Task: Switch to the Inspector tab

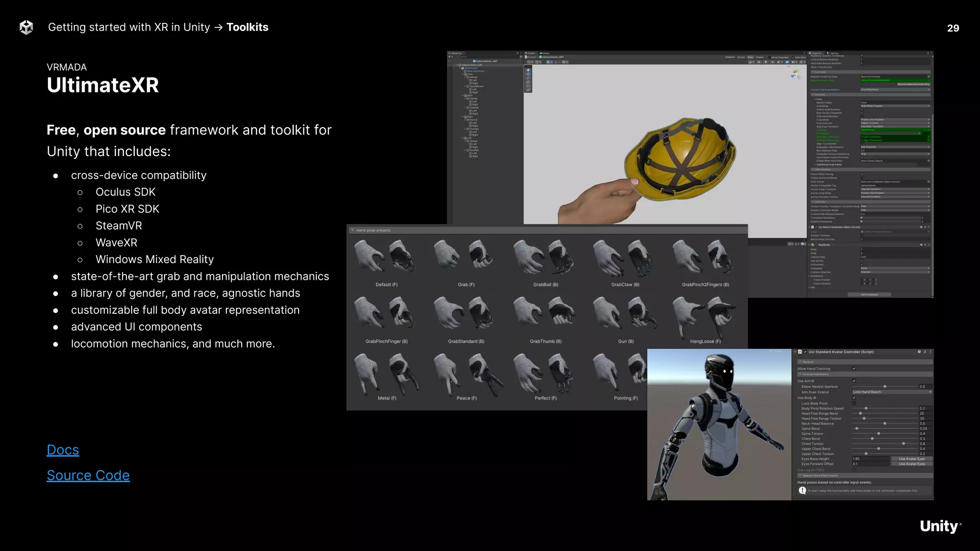Action: [x=815, y=53]
